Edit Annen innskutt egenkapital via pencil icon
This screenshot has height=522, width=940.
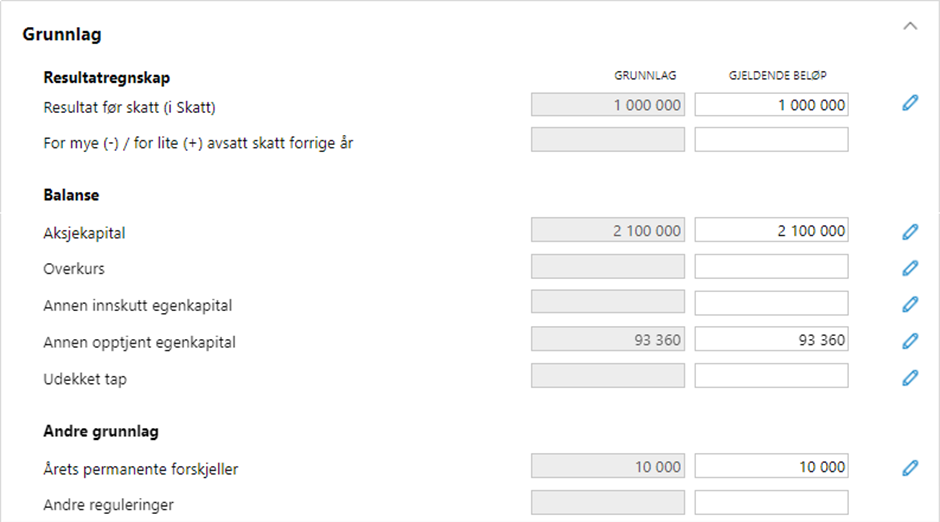pyautogui.click(x=910, y=304)
